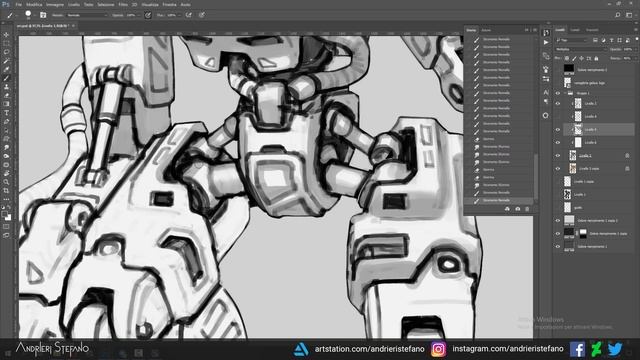Open the brush opacity slider dropdown arrow
Image resolution: width=640 pixels, height=360 pixels.
138,15
